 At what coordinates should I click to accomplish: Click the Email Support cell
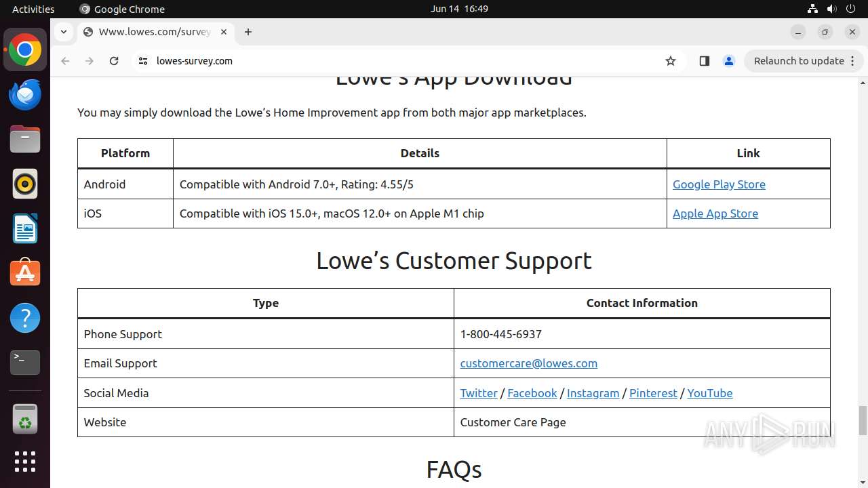point(266,363)
